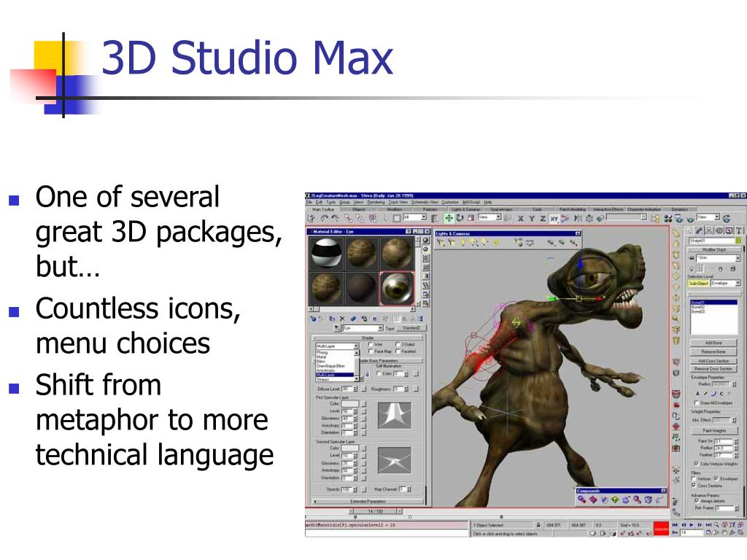Screen dimensions: 747x560
Task: Select the eye material sample sphere
Action: [x=397, y=288]
